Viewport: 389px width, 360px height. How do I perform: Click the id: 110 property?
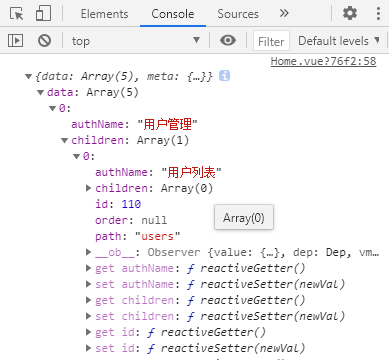(118, 204)
